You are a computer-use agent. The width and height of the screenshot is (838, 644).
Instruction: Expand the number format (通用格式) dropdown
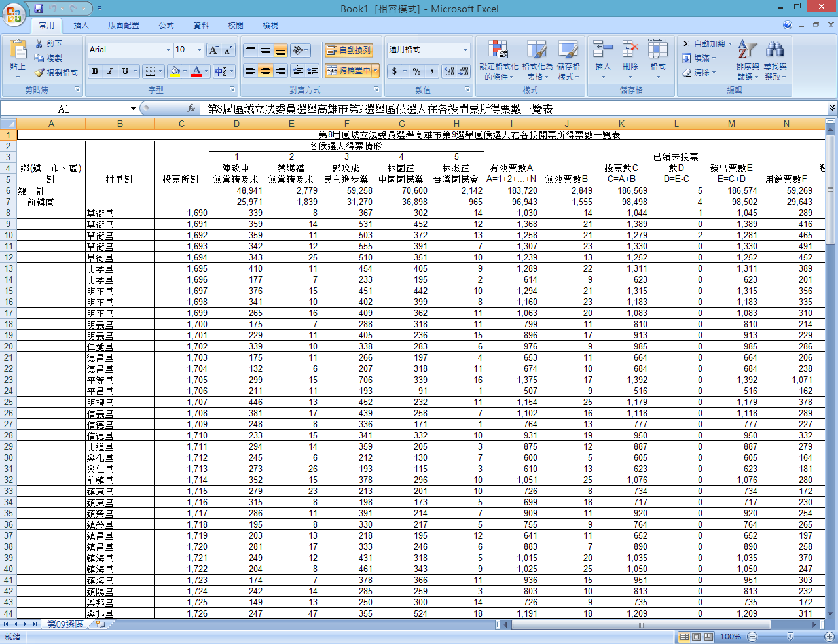(465, 50)
